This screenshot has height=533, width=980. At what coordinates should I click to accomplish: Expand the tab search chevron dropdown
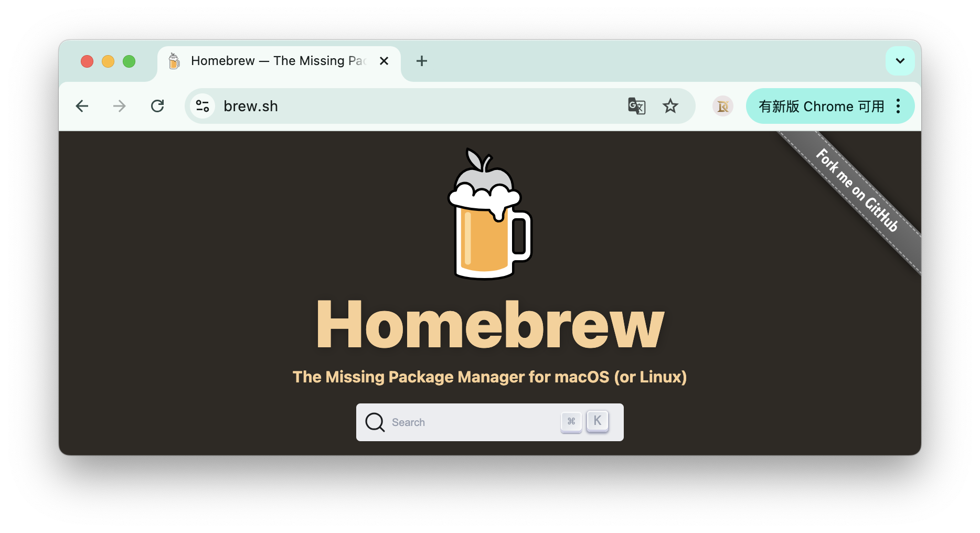900,61
